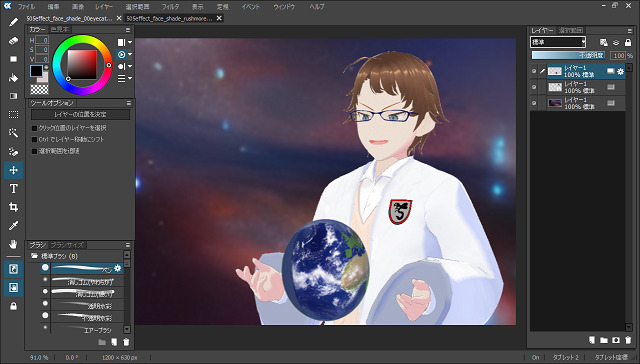Click the padlock icon in left toolbar

[13, 306]
